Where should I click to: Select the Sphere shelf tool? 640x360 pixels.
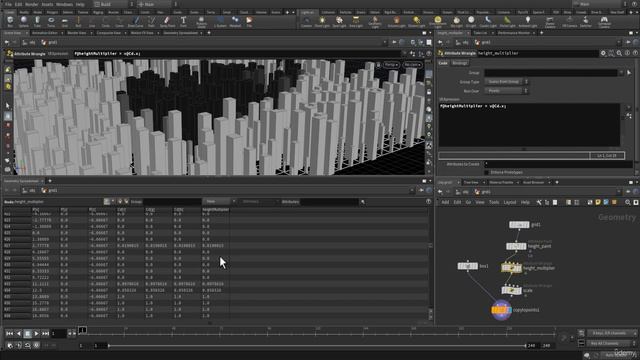(x=24, y=22)
